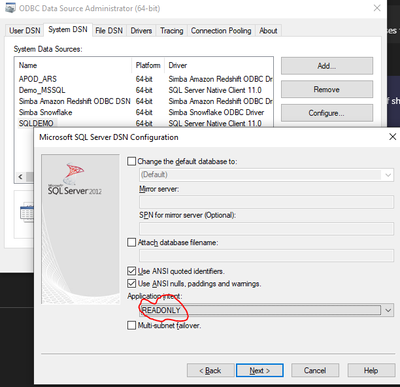Click the Platform column header

(148, 65)
